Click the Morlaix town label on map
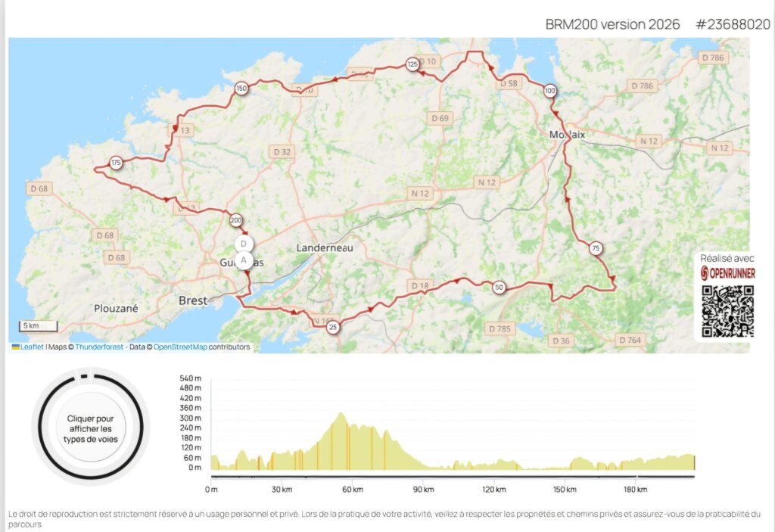 567,134
